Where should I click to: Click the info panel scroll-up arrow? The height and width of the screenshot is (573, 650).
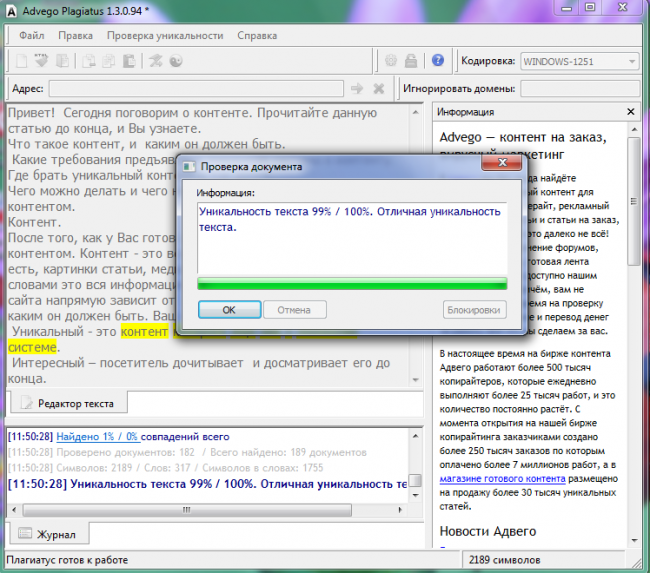click(x=634, y=130)
